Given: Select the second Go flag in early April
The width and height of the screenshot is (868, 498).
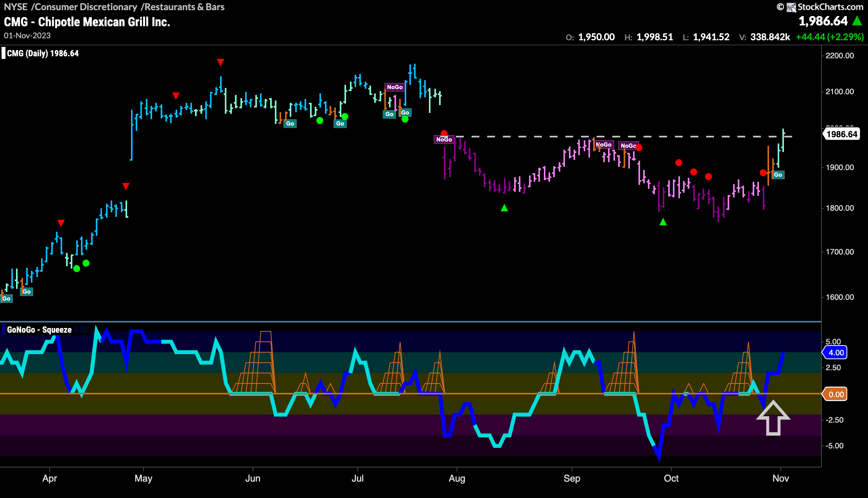Looking at the screenshot, I should click(27, 292).
